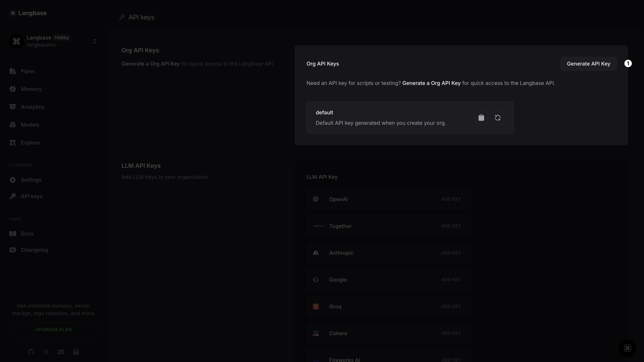
Task: Add key for Anthropic provider
Action: (x=451, y=253)
